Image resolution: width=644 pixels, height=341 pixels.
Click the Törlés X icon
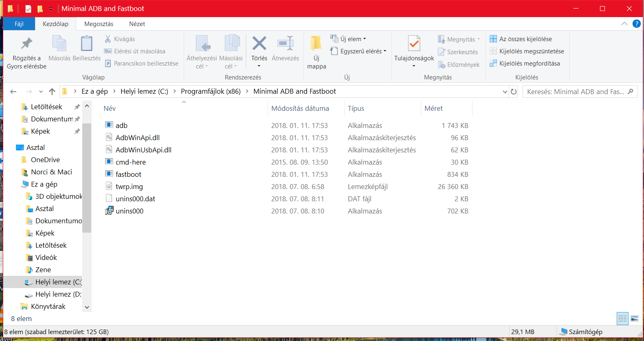point(259,43)
